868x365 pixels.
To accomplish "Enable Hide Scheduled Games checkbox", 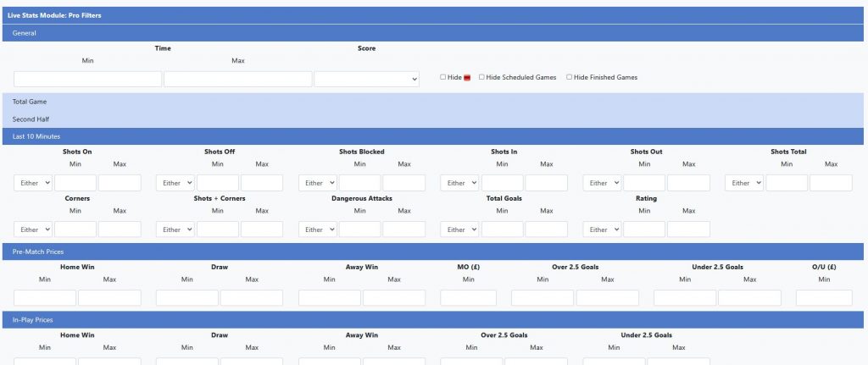I will pos(482,77).
